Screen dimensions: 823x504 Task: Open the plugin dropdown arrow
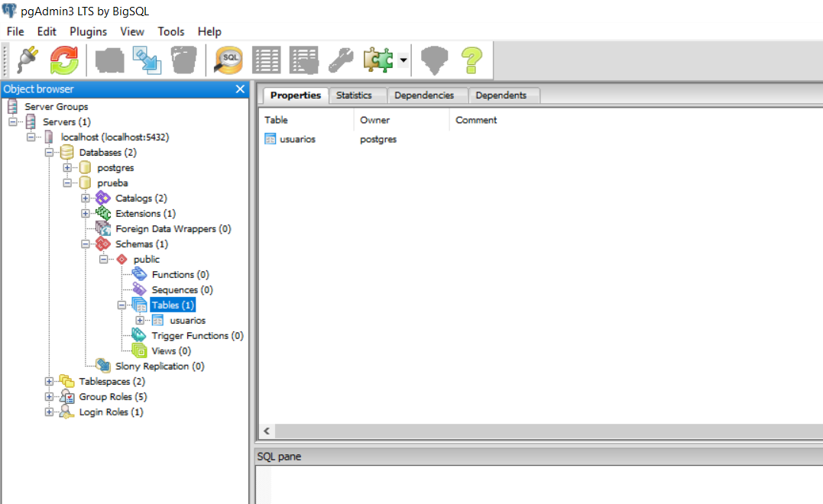coord(403,60)
